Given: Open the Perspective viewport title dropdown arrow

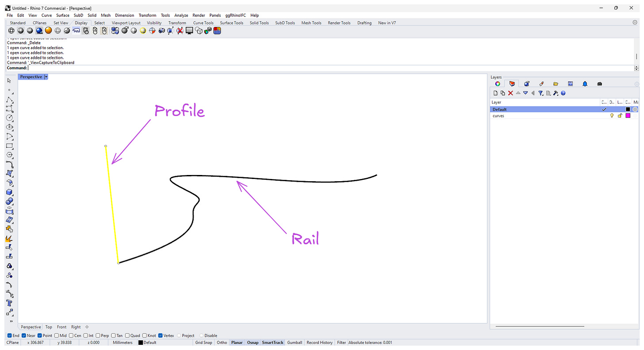Looking at the screenshot, I should click(46, 77).
